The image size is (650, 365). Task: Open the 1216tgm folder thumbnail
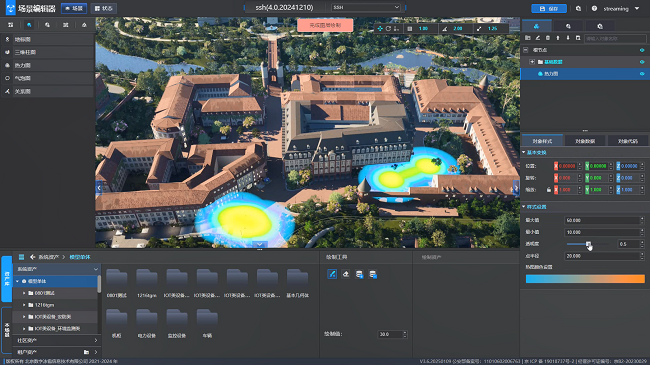147,283
